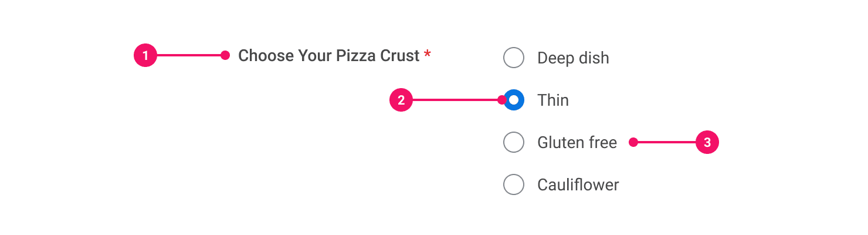
Task: Click the pink annotation badge numbered 2
Action: (x=401, y=100)
